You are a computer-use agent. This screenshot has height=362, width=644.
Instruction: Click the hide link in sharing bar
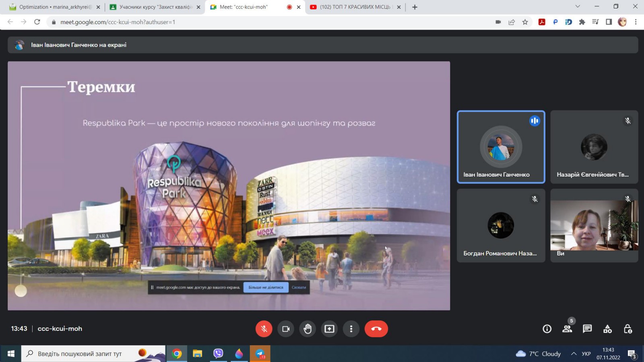pyautogui.click(x=299, y=287)
